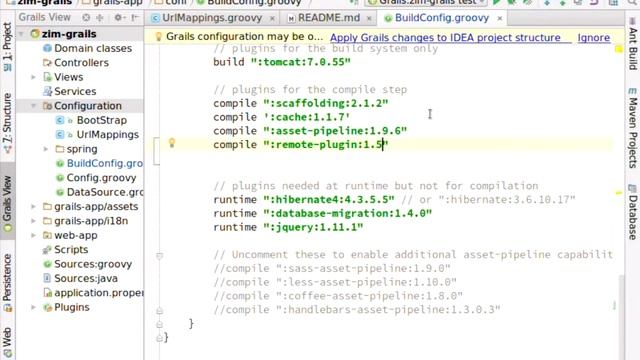This screenshot has width=640, height=360.
Task: Click the ":jquery:1.11.1" runtime string
Action: coord(313,227)
